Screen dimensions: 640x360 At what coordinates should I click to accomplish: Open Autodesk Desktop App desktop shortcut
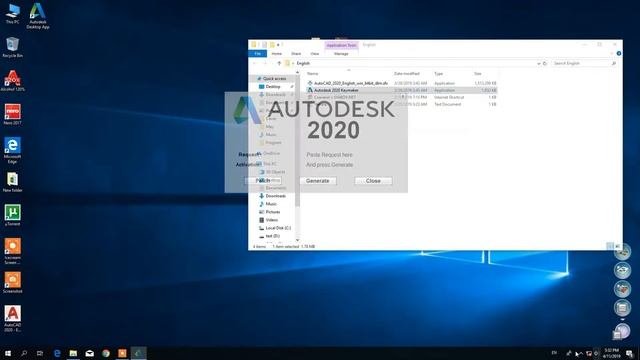click(38, 16)
